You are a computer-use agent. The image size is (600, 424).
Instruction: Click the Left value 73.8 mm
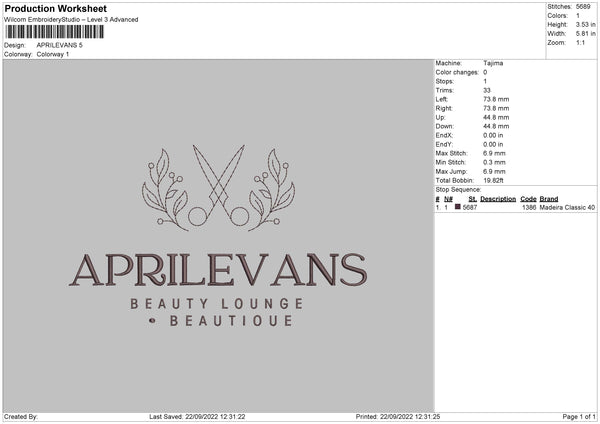pos(496,99)
